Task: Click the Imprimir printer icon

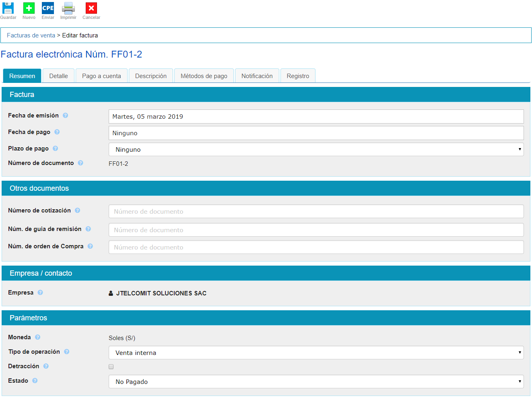Action: [x=68, y=8]
